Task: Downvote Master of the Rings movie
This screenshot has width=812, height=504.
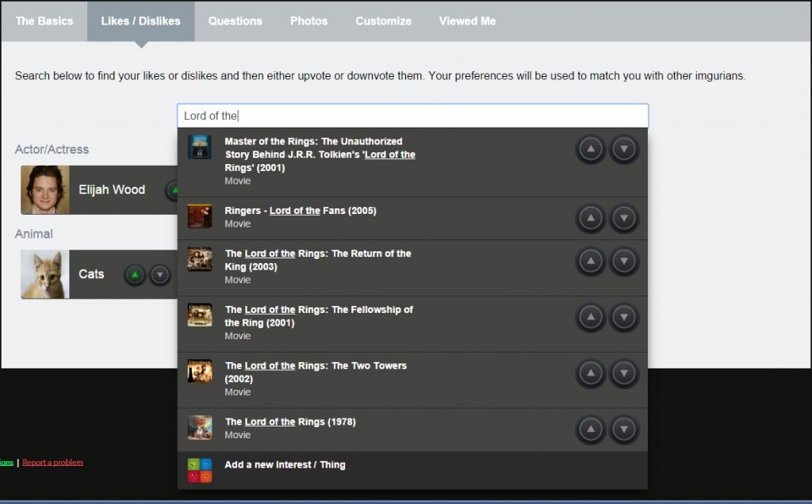Action: coord(624,149)
